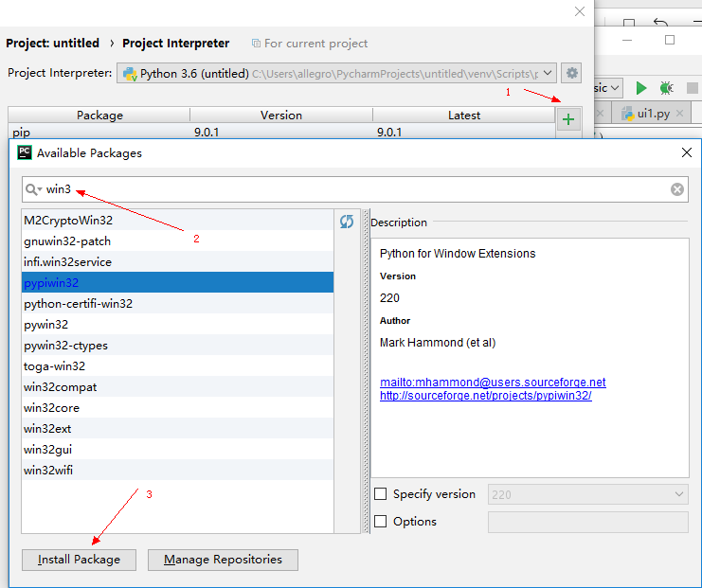Image resolution: width=702 pixels, height=588 pixels.
Task: Select win32core package
Action: pos(177,408)
